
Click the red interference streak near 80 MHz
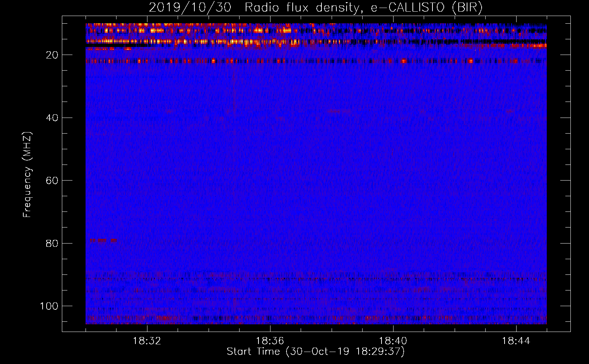(x=103, y=240)
